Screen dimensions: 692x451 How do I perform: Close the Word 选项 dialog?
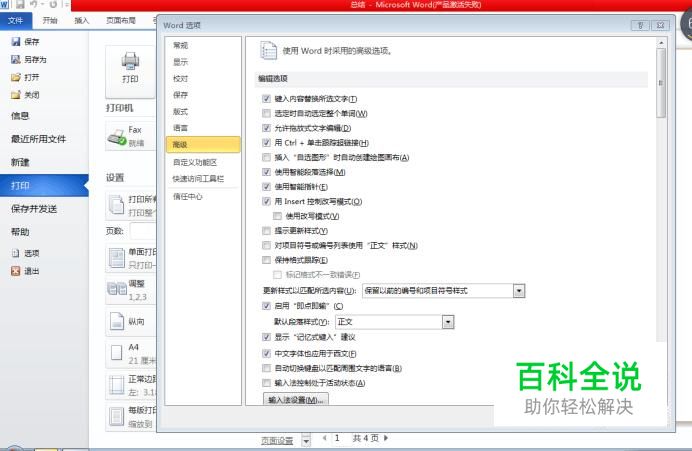click(x=661, y=25)
